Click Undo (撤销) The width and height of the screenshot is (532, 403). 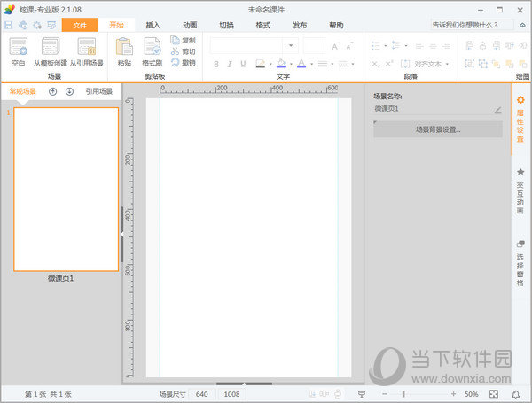point(184,62)
